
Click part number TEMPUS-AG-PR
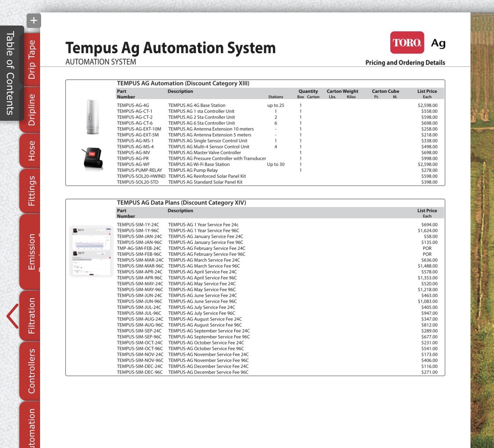pos(133,158)
